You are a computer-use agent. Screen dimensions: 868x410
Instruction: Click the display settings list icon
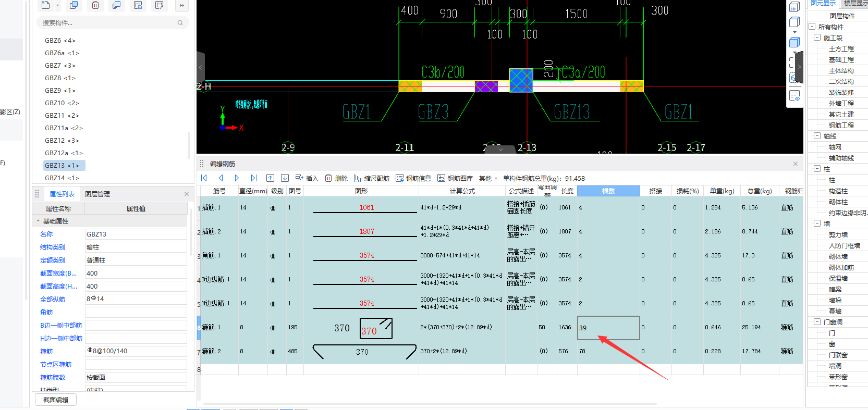point(794,96)
